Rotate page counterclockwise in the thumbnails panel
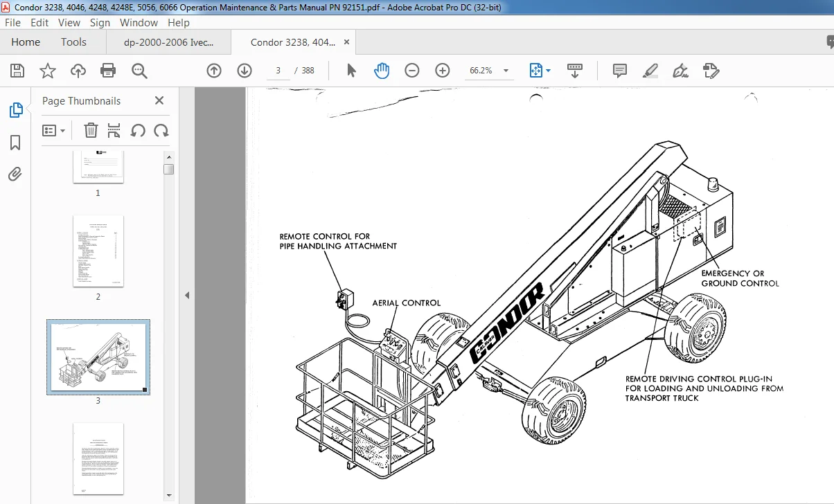This screenshot has width=834, height=504. [x=138, y=130]
